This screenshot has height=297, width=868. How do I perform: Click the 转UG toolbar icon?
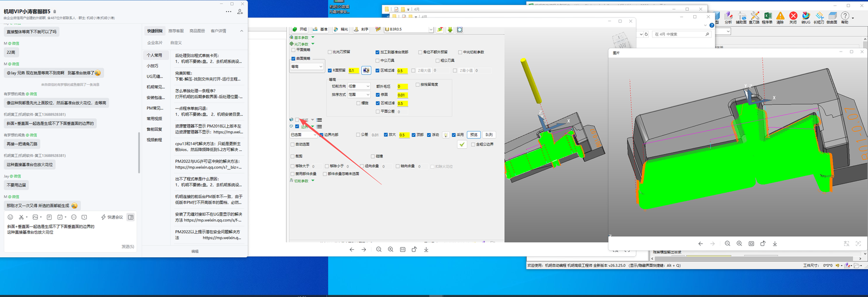[x=806, y=18]
